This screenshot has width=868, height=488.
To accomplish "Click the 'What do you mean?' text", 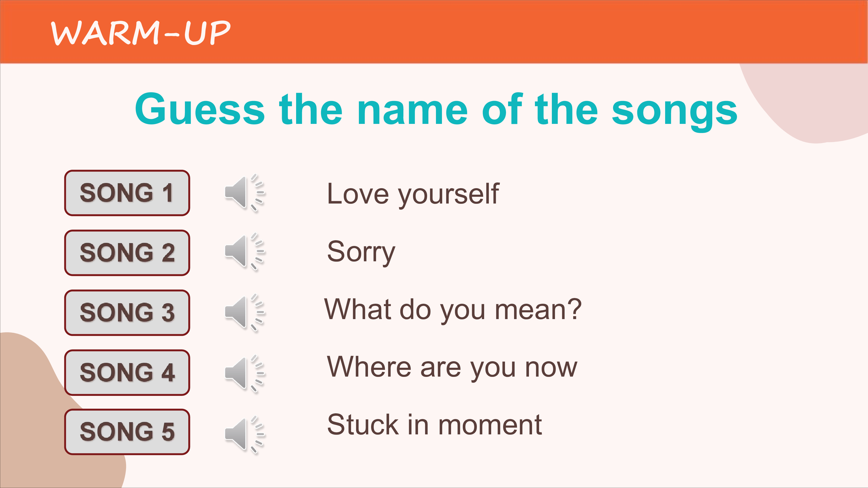I will click(453, 310).
